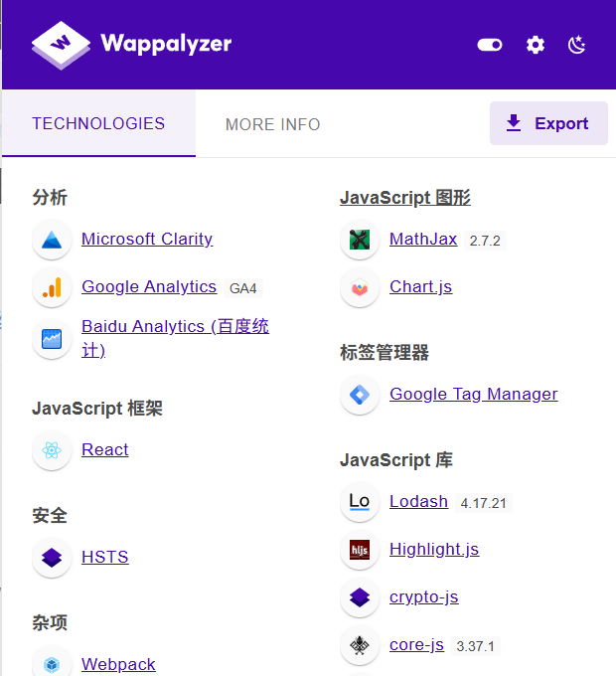Click the Wappalyzer diamond logo
Image resolution: width=616 pixels, height=676 pixels.
[x=61, y=45]
